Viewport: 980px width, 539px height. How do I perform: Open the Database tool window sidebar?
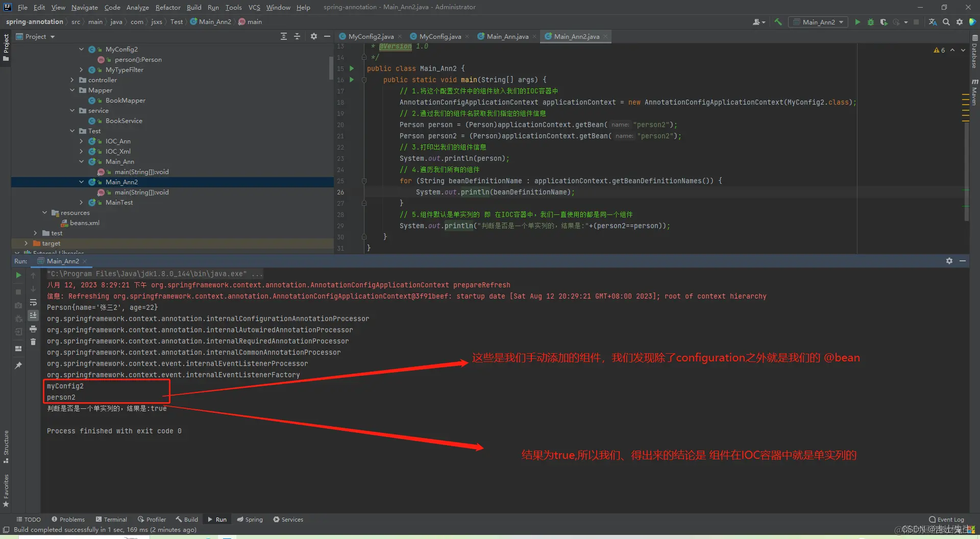pos(974,52)
